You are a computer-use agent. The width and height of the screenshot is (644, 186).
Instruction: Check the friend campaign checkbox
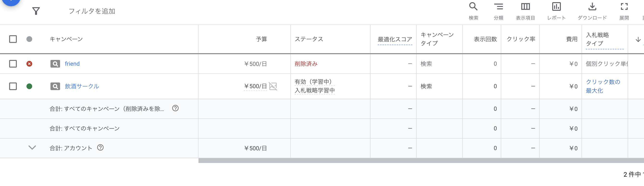pos(13,64)
